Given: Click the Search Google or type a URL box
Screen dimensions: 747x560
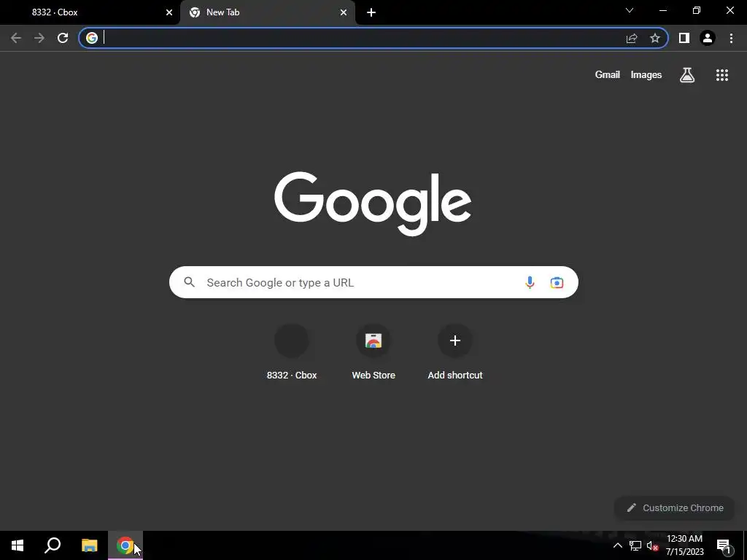Looking at the screenshot, I should [x=373, y=282].
